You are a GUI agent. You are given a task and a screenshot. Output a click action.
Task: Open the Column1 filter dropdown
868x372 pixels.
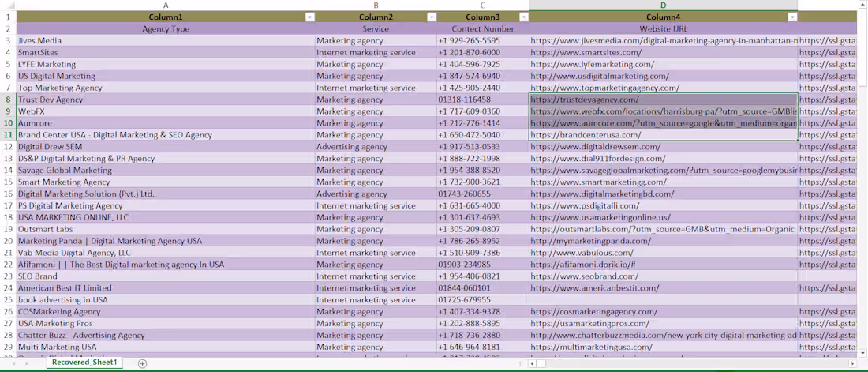click(x=310, y=17)
